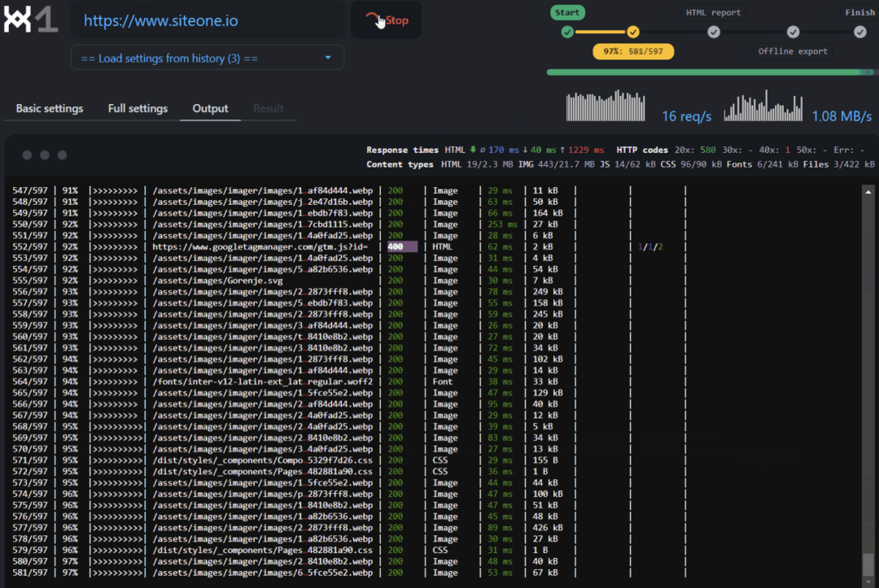
Task: Click the spinner icon on the Stop button
Action: pyautogui.click(x=372, y=19)
